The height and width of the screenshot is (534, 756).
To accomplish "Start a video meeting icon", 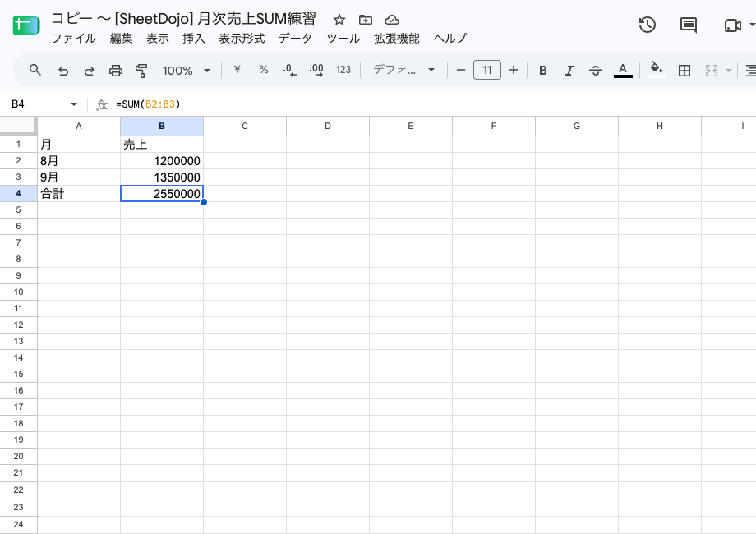I will (732, 25).
